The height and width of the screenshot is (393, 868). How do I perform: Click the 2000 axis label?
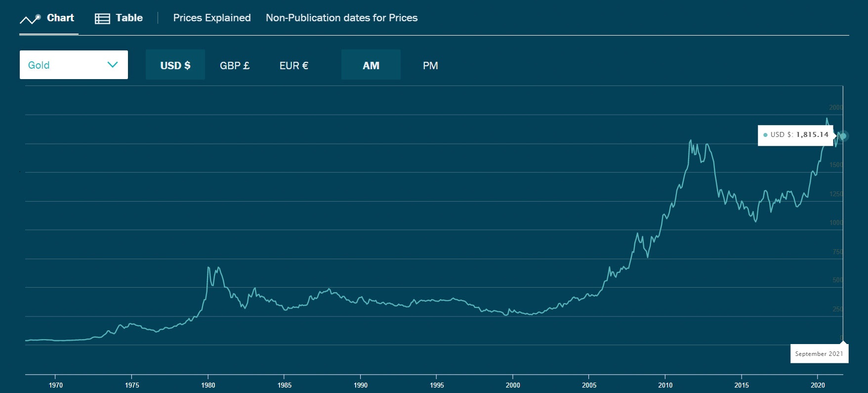513,385
